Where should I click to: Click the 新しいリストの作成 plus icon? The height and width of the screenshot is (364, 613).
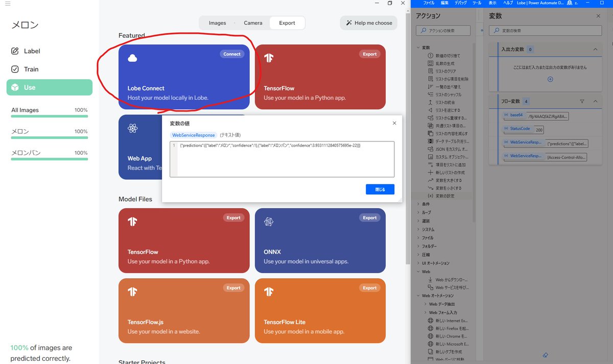pyautogui.click(x=431, y=173)
